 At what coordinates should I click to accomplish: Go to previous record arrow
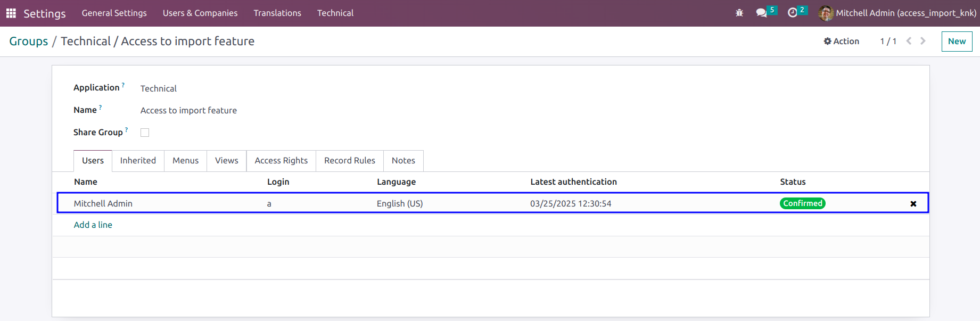tap(909, 41)
